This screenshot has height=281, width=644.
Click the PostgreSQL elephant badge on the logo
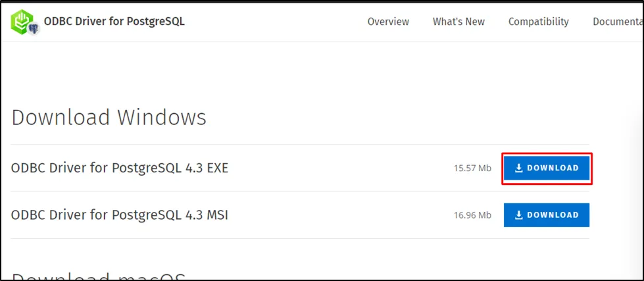pyautogui.click(x=33, y=29)
